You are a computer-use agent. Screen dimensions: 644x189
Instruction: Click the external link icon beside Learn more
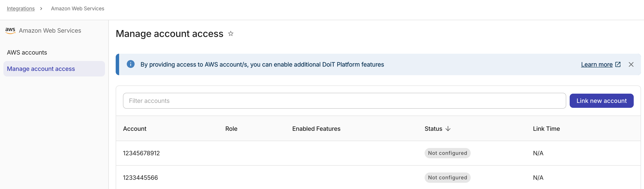click(x=618, y=64)
